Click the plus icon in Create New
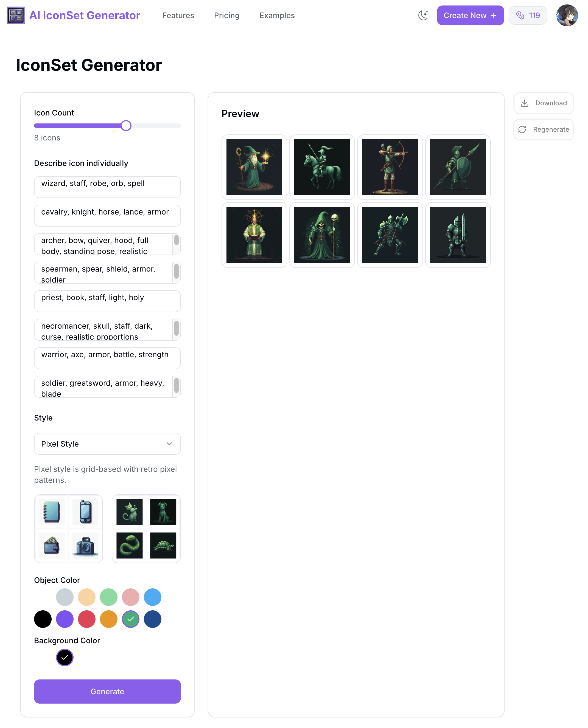 493,15
